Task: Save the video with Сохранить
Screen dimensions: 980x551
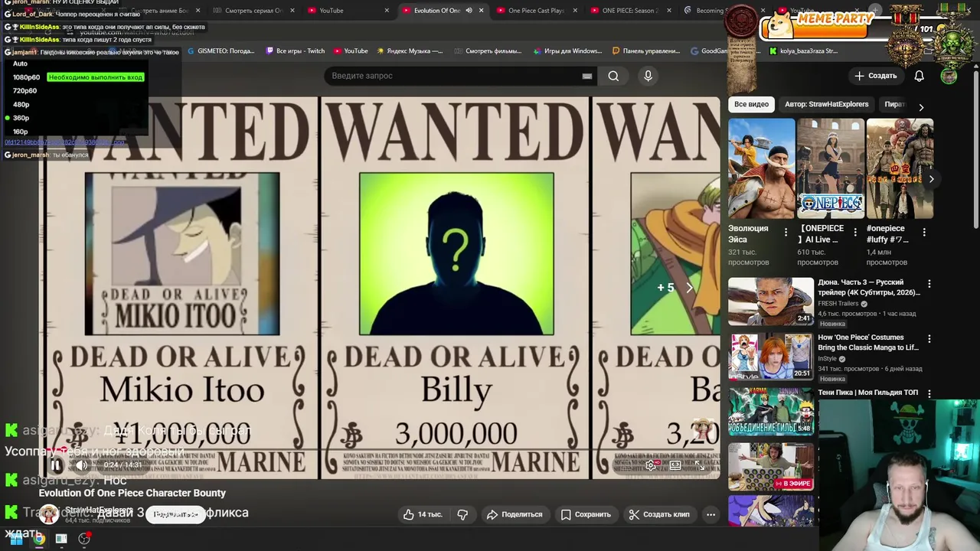Action: pyautogui.click(x=585, y=514)
